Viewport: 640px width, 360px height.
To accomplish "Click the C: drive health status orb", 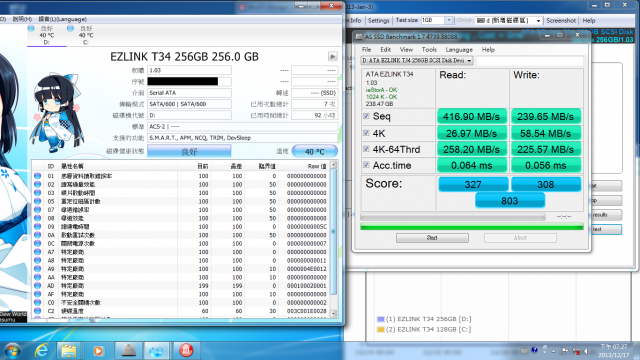I will (70, 28).
